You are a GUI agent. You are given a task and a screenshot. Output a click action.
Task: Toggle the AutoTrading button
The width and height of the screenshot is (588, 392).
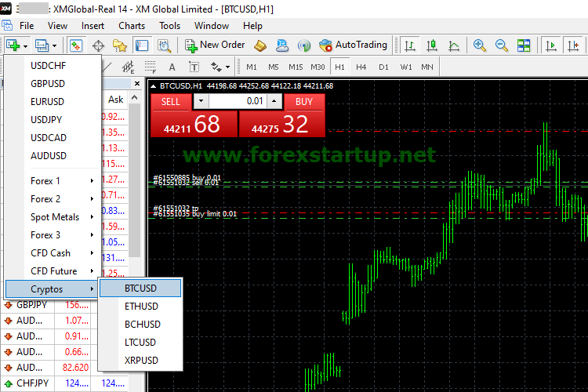[353, 45]
